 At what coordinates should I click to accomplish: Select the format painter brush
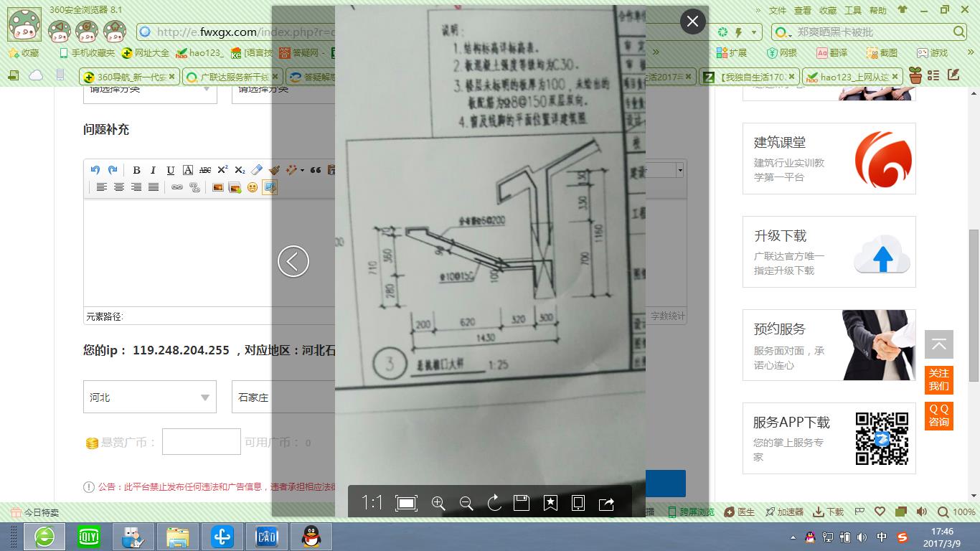pyautogui.click(x=274, y=170)
